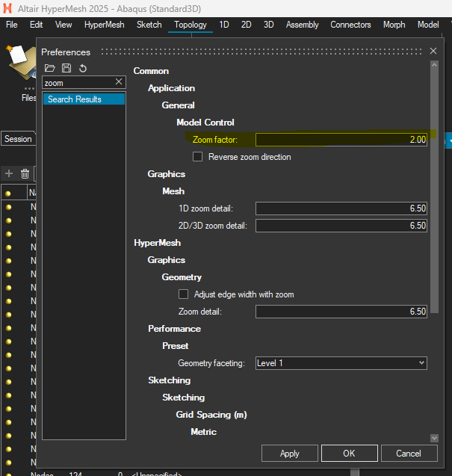
Task: Click the new file icon above Files
Action: coord(21,61)
